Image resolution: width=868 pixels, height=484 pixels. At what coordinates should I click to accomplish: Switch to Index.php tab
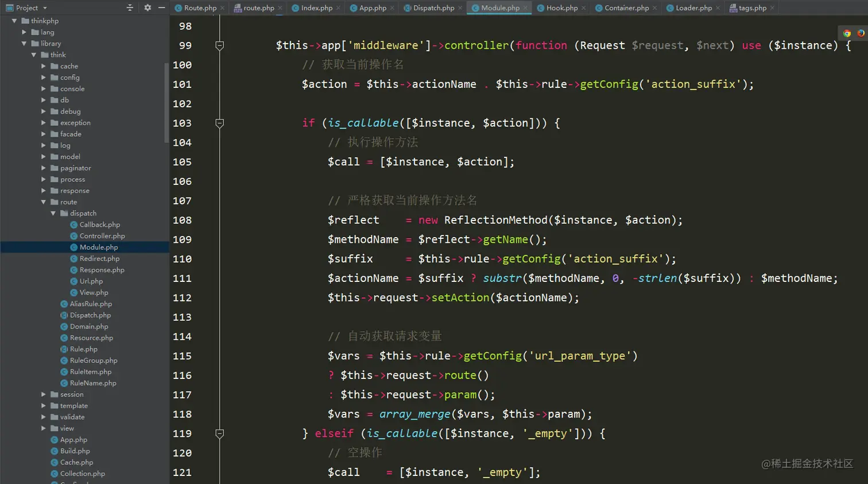tap(316, 8)
